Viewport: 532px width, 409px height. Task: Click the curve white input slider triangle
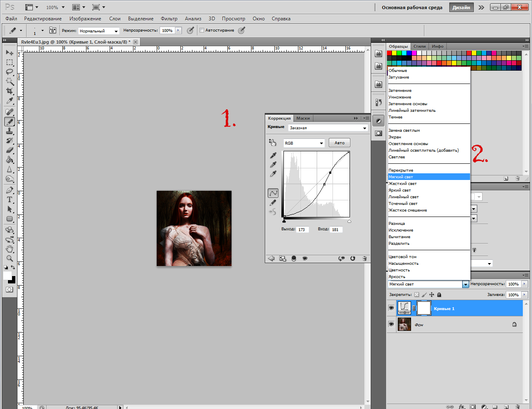point(349,221)
